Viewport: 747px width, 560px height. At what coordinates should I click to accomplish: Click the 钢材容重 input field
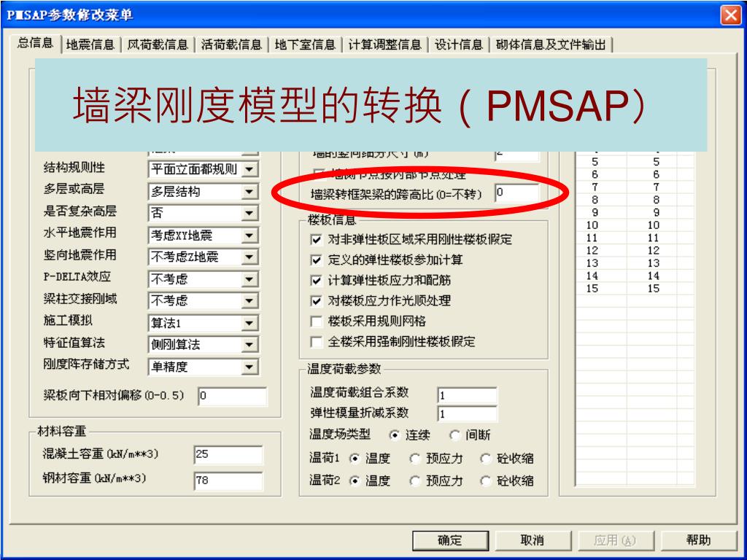click(x=228, y=481)
